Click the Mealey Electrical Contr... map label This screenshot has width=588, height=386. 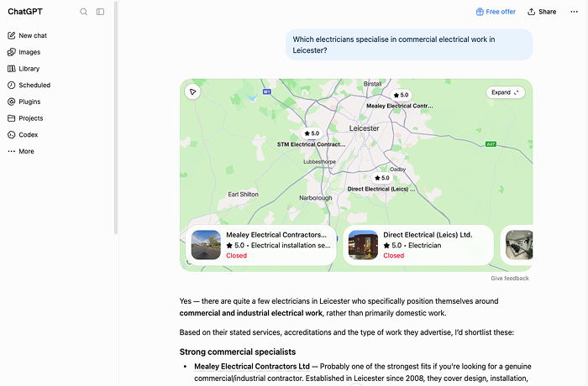click(400, 106)
